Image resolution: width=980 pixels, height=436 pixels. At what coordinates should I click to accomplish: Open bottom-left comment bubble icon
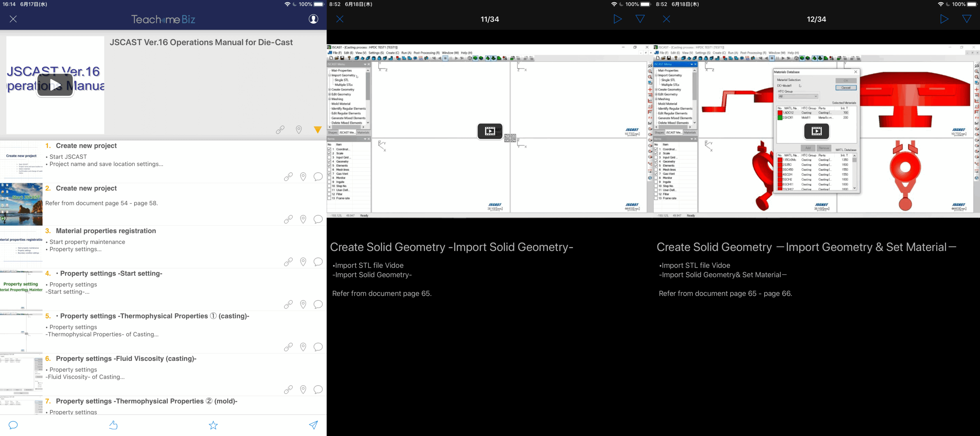pyautogui.click(x=13, y=425)
